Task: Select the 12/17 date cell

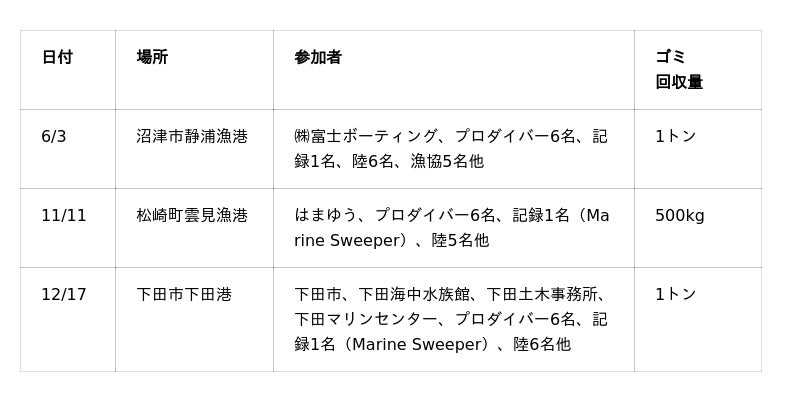Action: tap(64, 295)
